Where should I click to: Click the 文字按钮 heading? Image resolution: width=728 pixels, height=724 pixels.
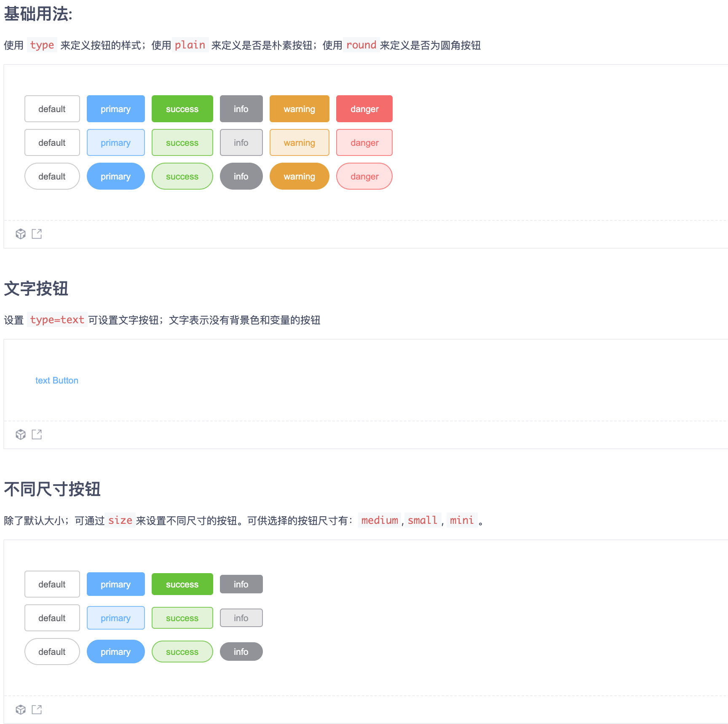(36, 289)
